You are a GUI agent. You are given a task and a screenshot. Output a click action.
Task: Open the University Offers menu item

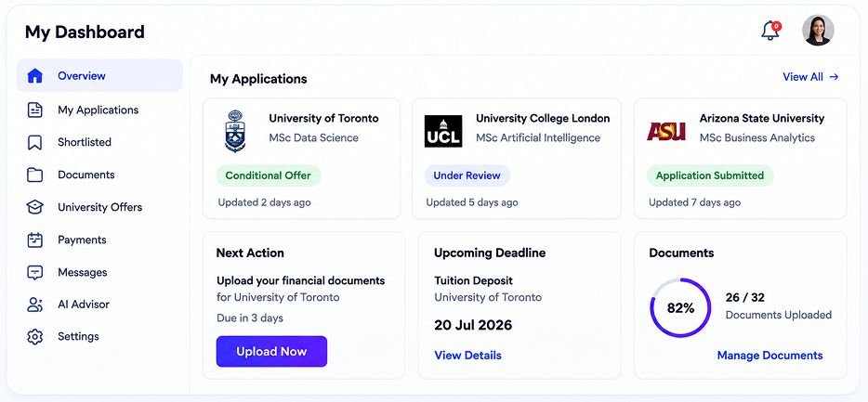(99, 207)
